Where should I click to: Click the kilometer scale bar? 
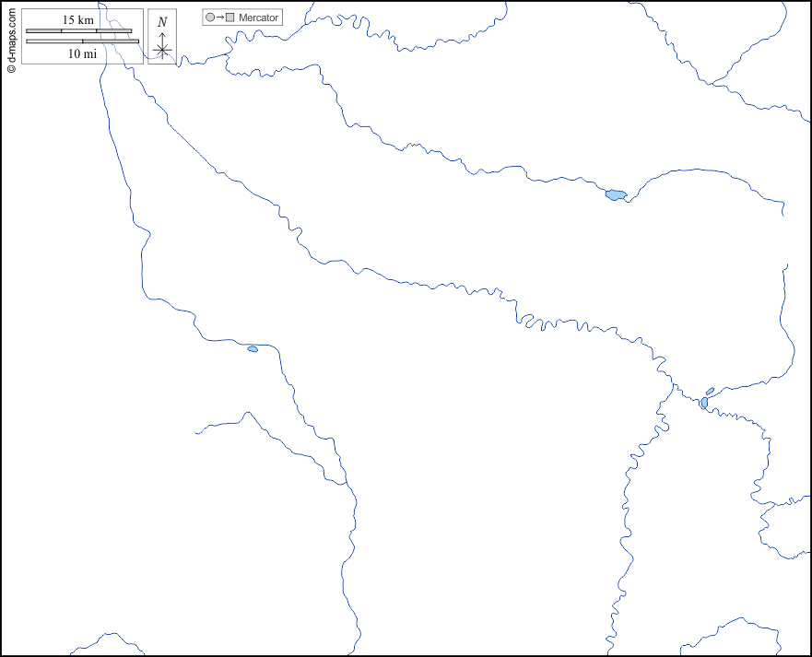point(78,30)
